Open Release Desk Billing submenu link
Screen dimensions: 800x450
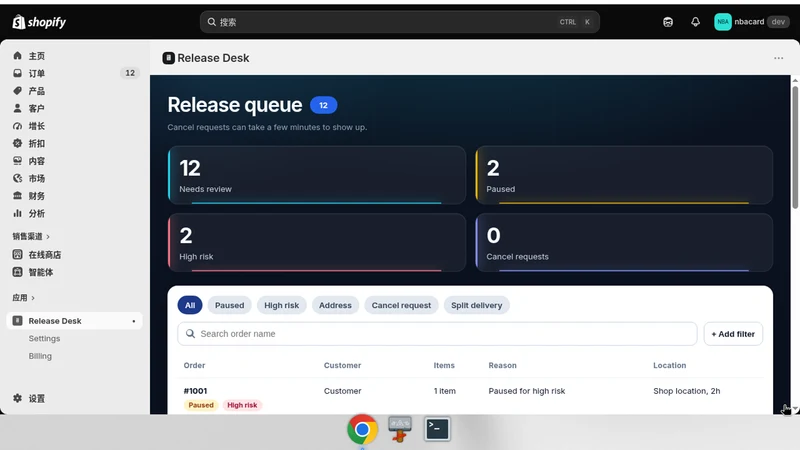[x=40, y=356]
